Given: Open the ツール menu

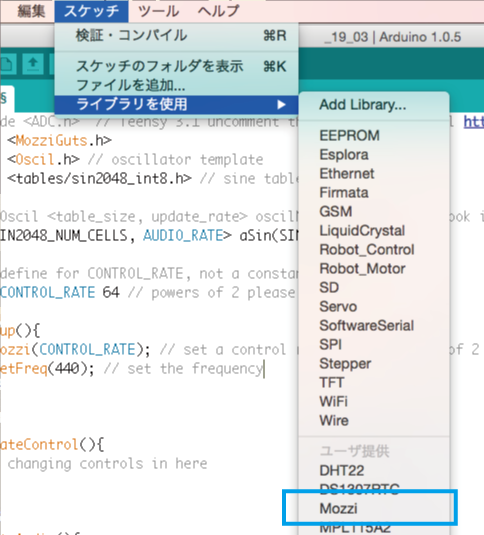Looking at the screenshot, I should pyautogui.click(x=159, y=11).
